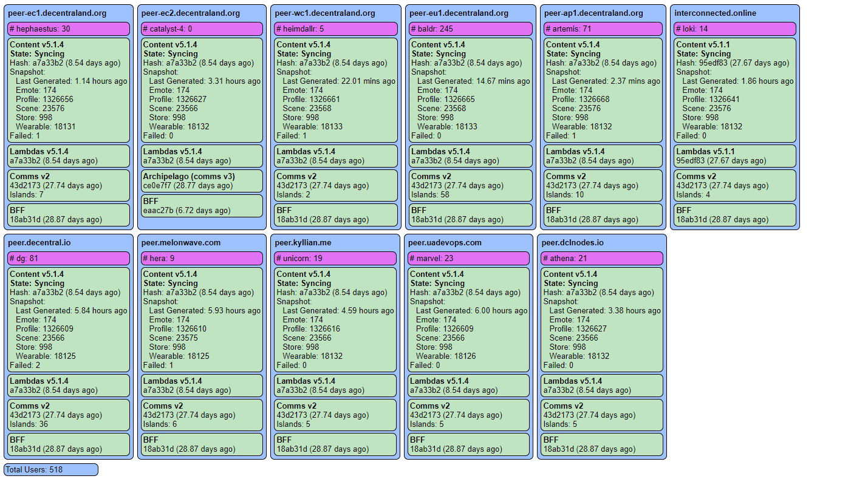Click the 'Total Users: 518' box
This screenshot has height=490, width=868.
pyautogui.click(x=51, y=469)
